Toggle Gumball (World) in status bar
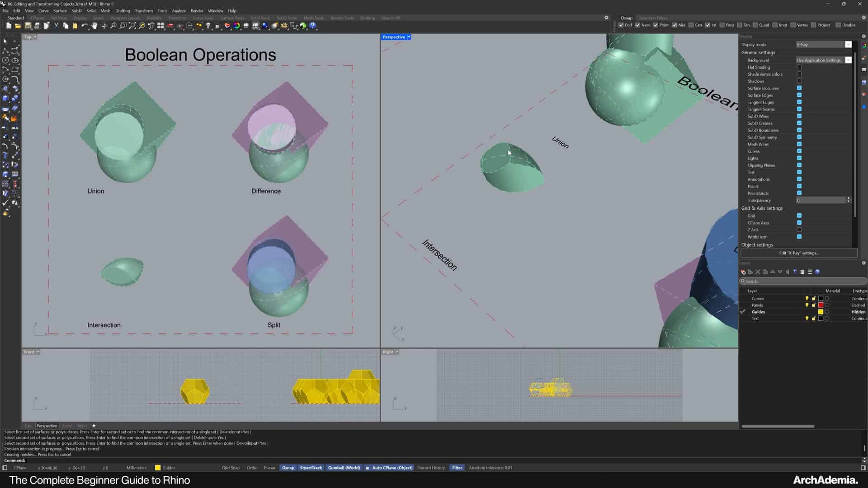The image size is (868, 488). [x=344, y=468]
